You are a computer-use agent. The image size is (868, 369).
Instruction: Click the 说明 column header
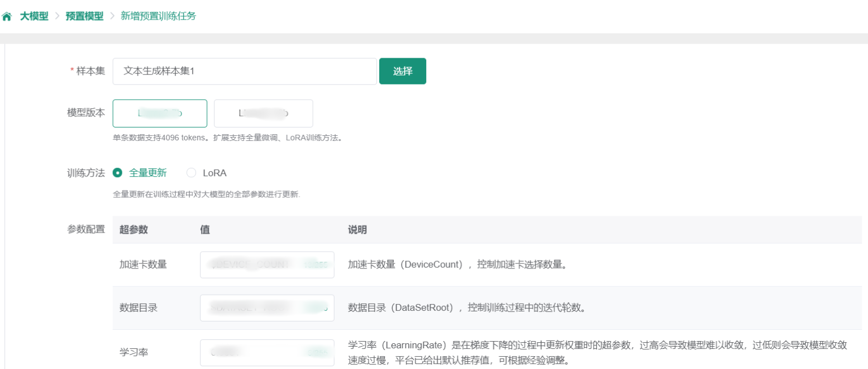pos(357,230)
